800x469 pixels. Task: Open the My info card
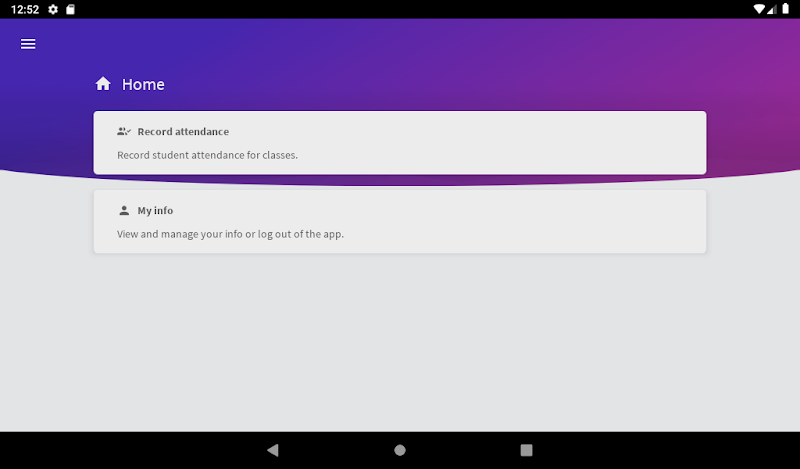(x=400, y=221)
